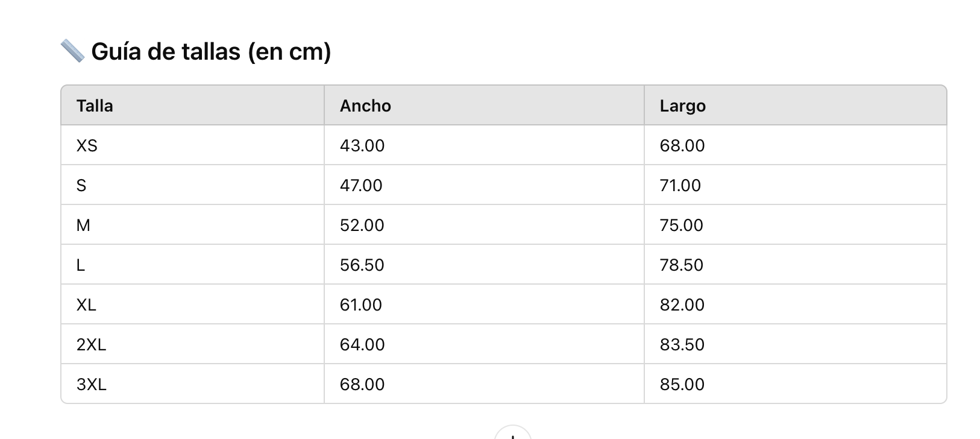Click the 83.50 length cell

tap(682, 344)
